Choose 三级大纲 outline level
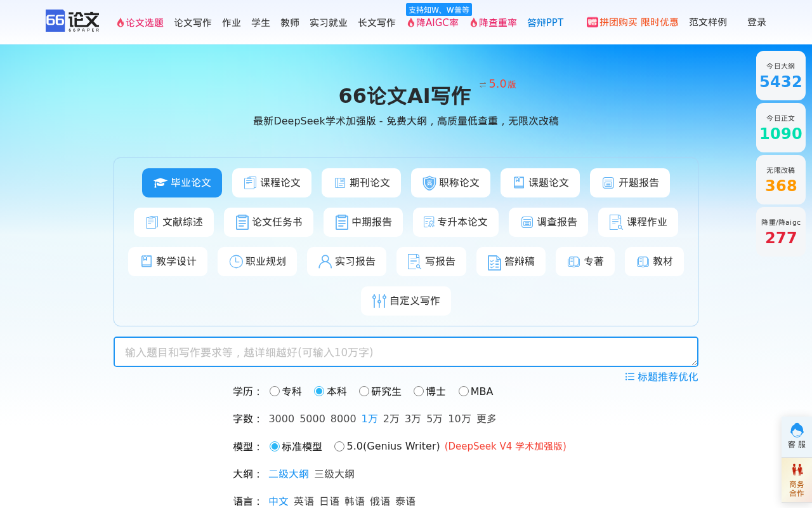Viewport: 812px width, 508px height. (x=334, y=474)
